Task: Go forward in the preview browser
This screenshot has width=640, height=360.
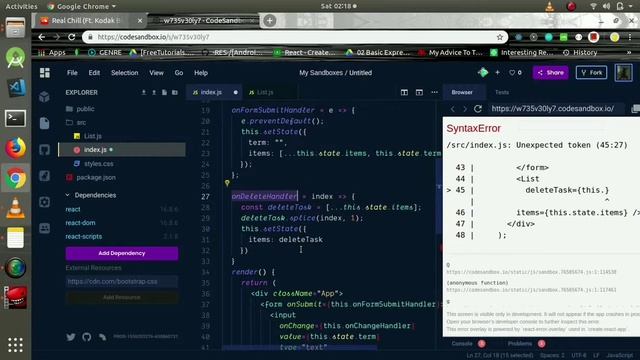Action: point(464,109)
